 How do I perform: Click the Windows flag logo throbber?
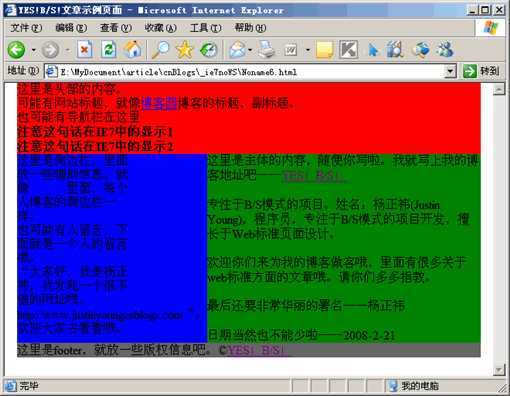click(491, 28)
